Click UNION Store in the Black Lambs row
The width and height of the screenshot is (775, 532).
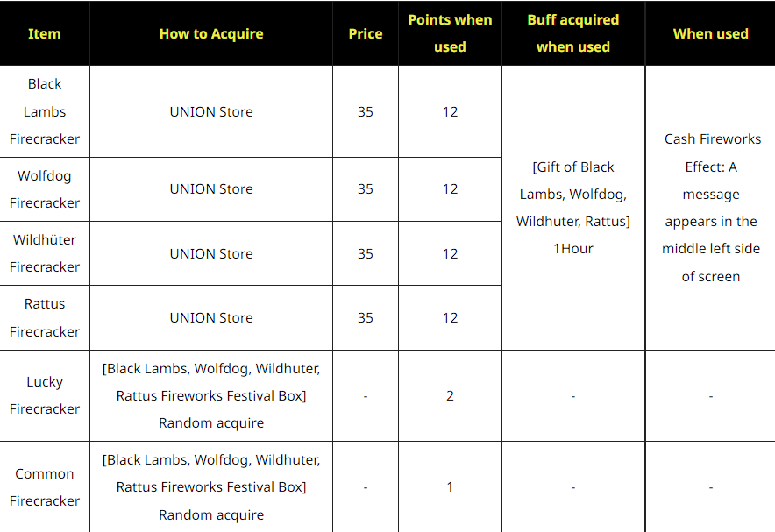[211, 111]
